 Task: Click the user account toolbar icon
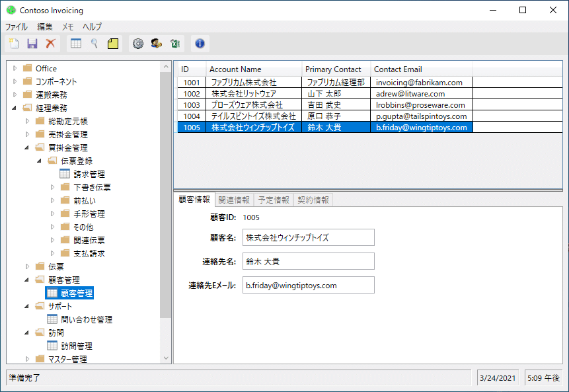[x=157, y=44]
